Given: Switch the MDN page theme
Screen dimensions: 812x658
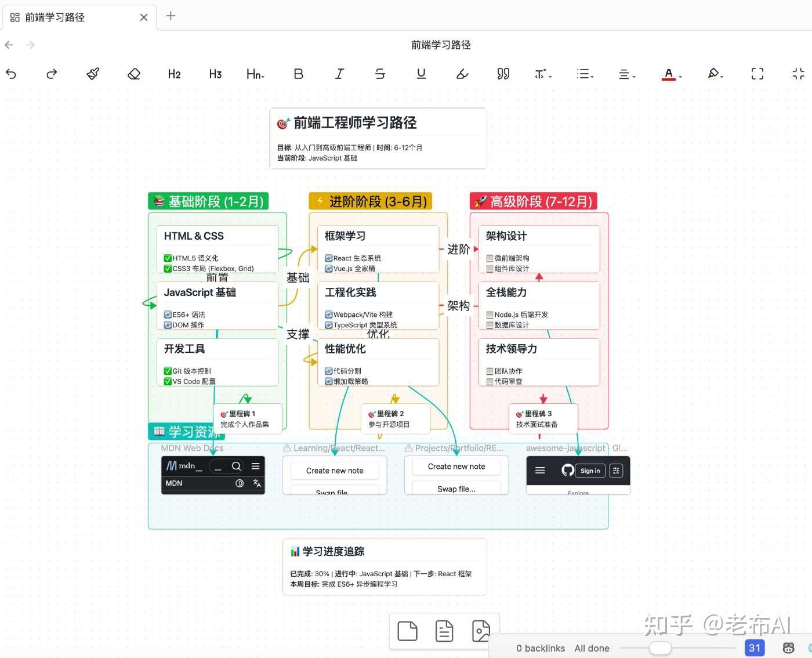Looking at the screenshot, I should coord(240,483).
